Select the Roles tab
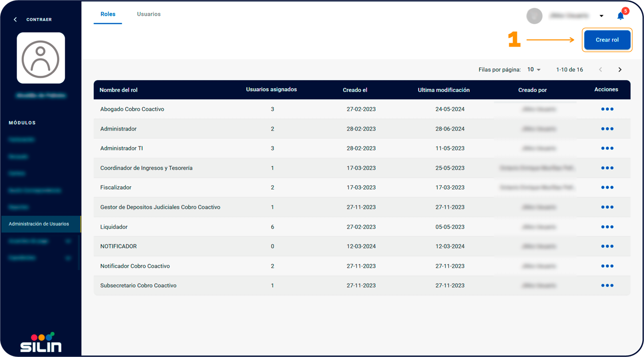The image size is (644, 357). coord(108,14)
